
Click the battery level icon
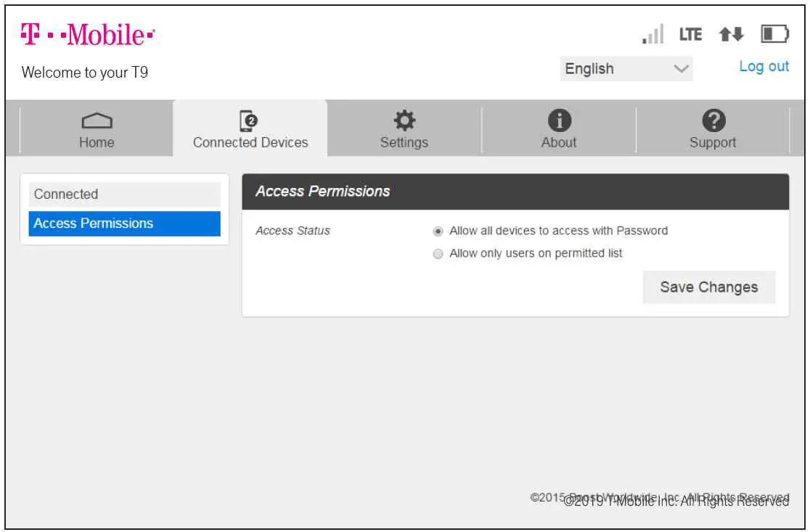tap(775, 34)
